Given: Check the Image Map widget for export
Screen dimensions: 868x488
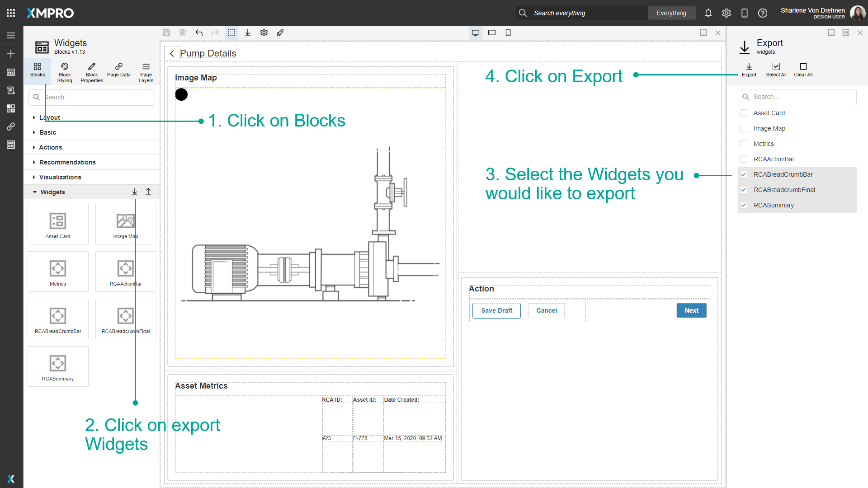Looking at the screenshot, I should click(x=744, y=128).
